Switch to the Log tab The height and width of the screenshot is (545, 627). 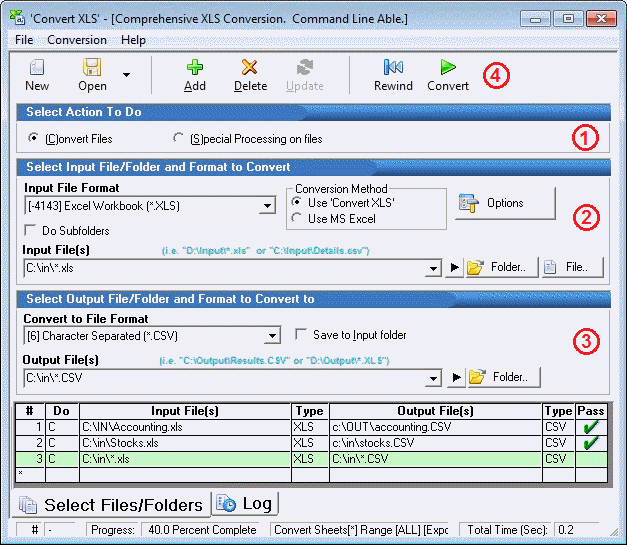245,503
